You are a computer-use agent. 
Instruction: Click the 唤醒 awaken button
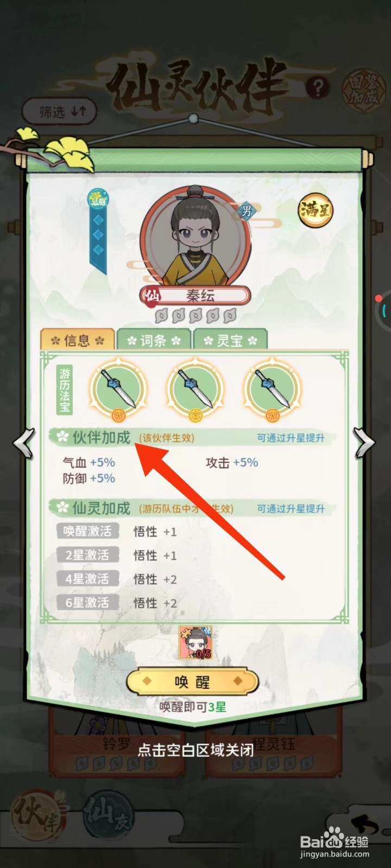[192, 682]
